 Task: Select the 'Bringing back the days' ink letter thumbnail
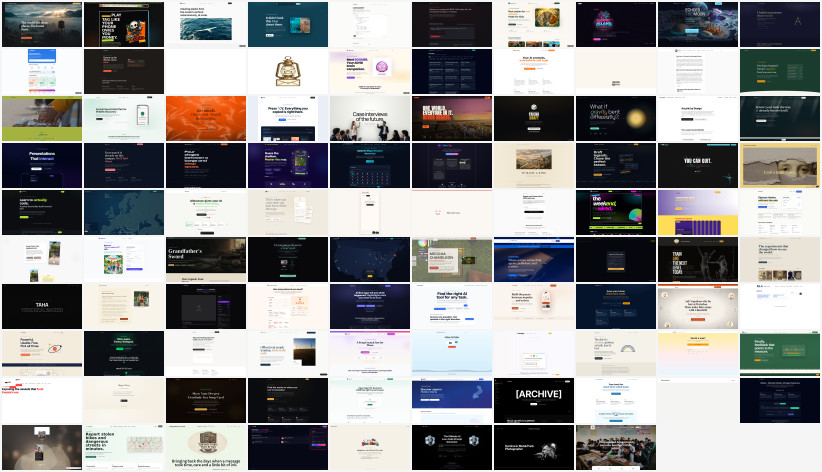tap(206, 447)
